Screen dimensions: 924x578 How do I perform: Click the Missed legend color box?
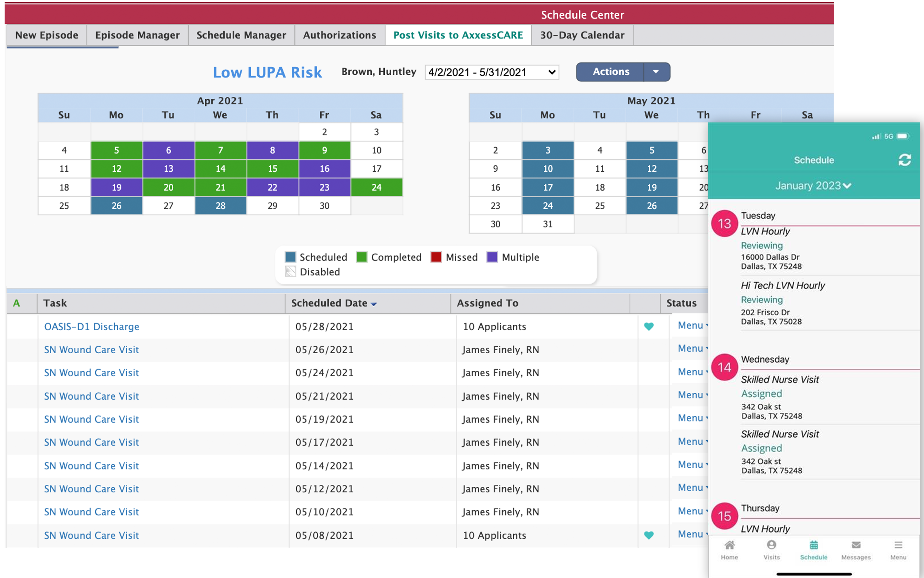click(436, 257)
